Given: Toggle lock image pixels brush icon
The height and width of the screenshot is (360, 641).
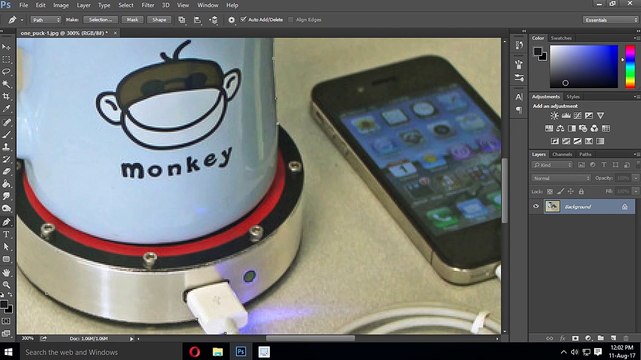Looking at the screenshot, I should [560, 191].
